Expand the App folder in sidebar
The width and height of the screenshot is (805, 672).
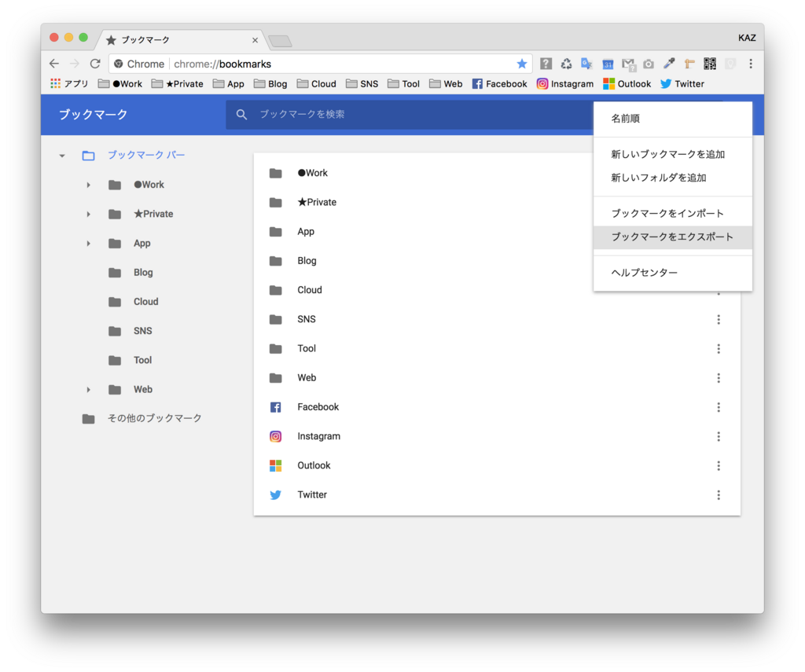point(88,244)
